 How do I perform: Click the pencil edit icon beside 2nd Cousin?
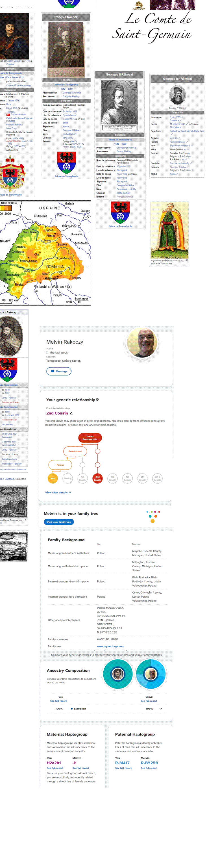[71, 413]
